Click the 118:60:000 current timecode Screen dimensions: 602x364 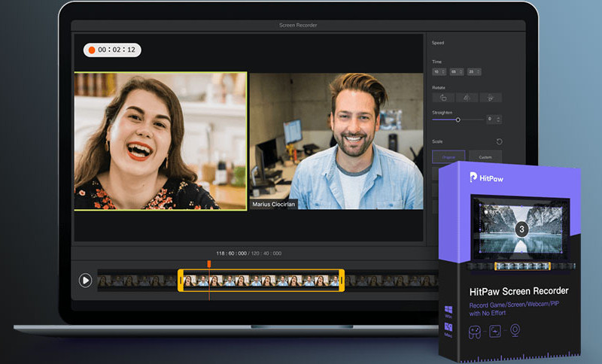click(x=232, y=253)
